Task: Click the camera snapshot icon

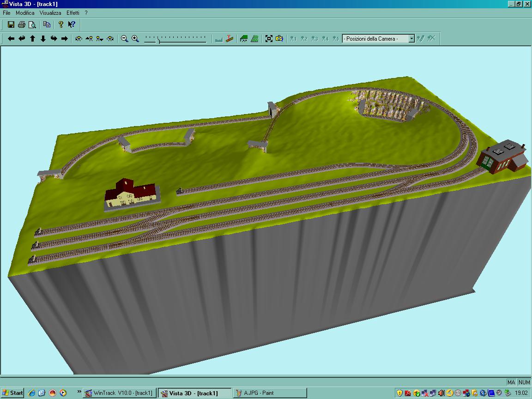Action: click(x=279, y=39)
